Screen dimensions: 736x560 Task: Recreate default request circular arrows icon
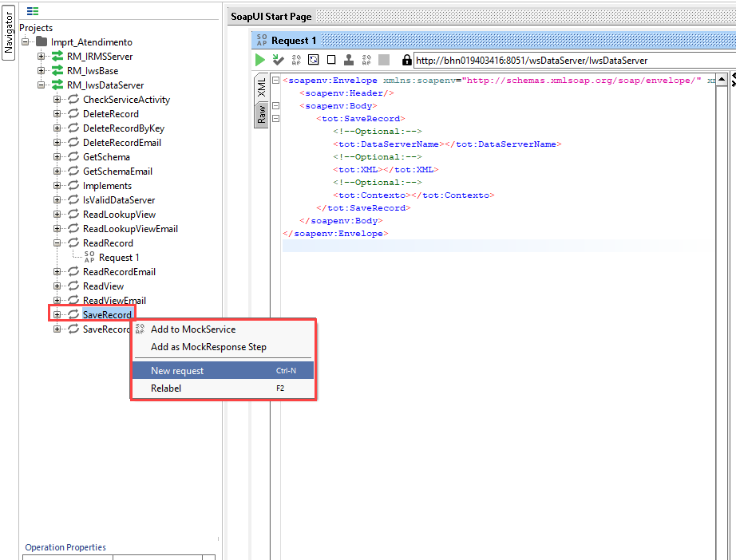[x=313, y=60]
